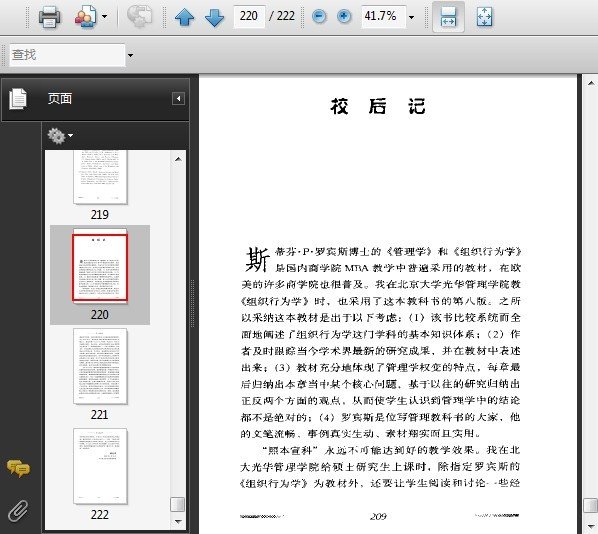Toggle fit one full page view

click(484, 17)
